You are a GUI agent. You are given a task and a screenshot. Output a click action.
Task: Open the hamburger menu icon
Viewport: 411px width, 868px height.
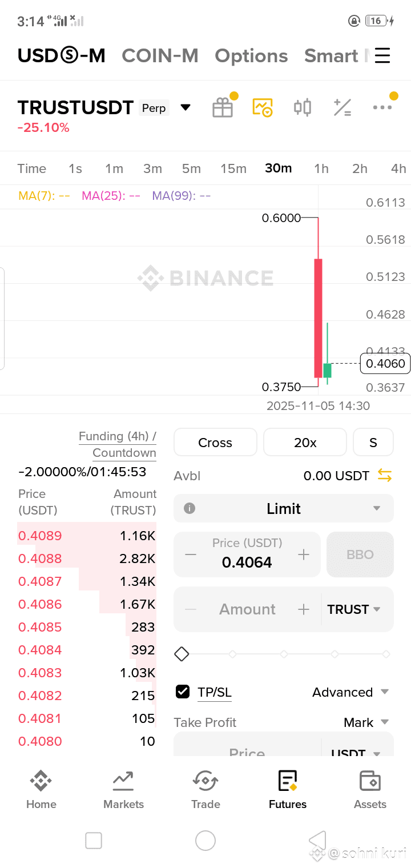tap(382, 55)
